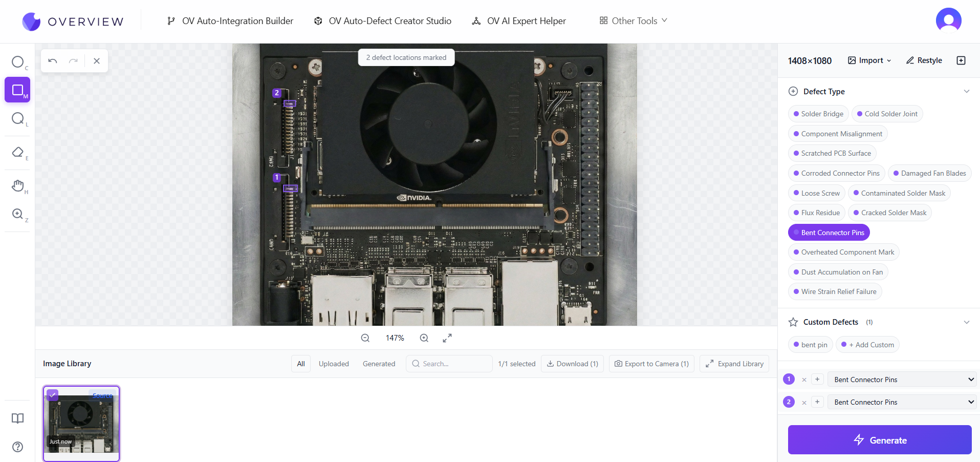Select the circle marker tool
Image resolution: width=980 pixels, height=462 pixels.
[x=17, y=62]
